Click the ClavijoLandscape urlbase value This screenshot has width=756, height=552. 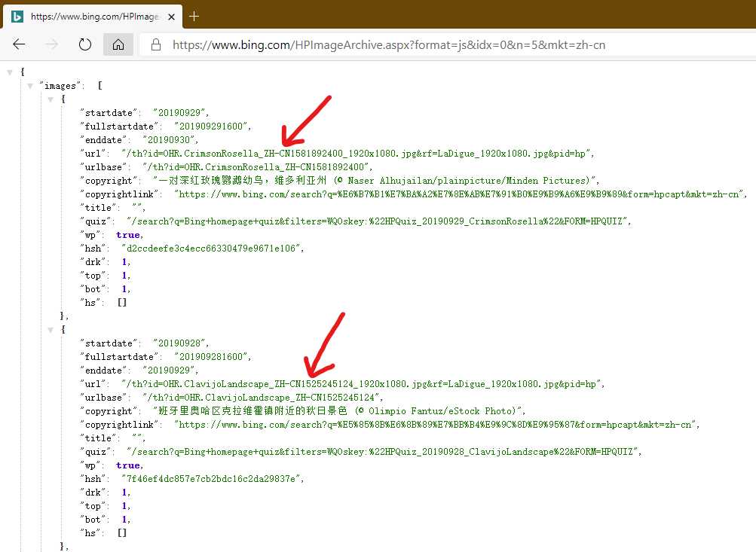263,398
